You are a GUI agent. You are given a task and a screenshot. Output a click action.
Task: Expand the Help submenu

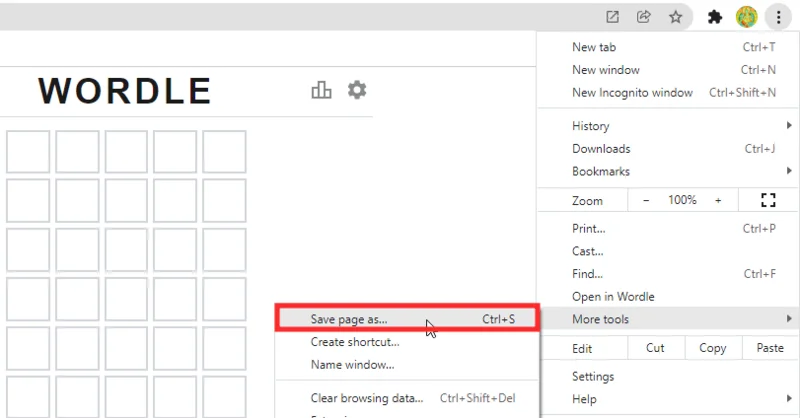(x=669, y=399)
